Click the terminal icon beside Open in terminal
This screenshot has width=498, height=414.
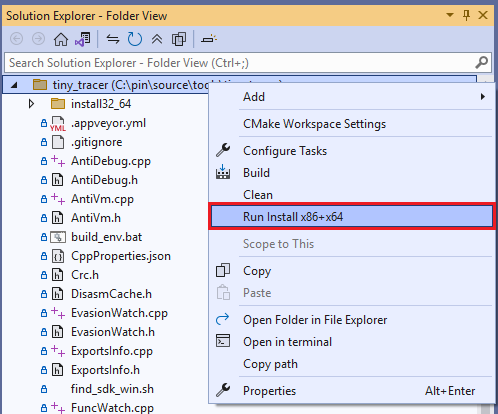click(223, 341)
